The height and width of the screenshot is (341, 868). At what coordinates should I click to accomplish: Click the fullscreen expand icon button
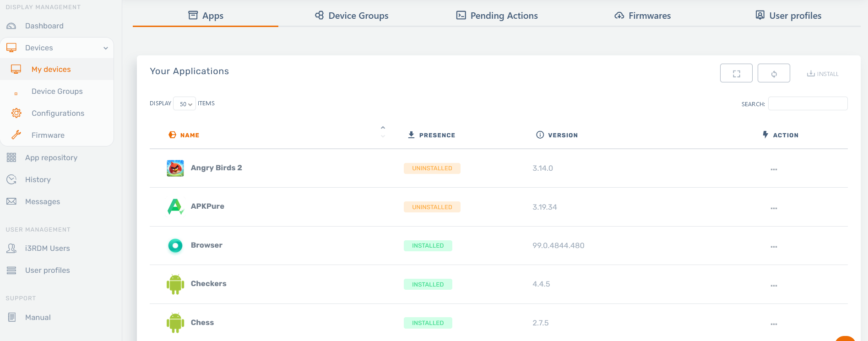tap(736, 73)
